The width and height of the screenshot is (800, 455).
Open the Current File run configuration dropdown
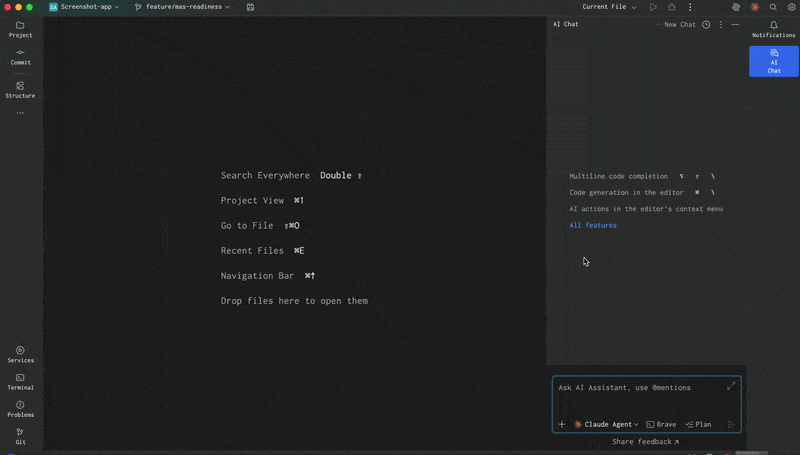click(609, 7)
